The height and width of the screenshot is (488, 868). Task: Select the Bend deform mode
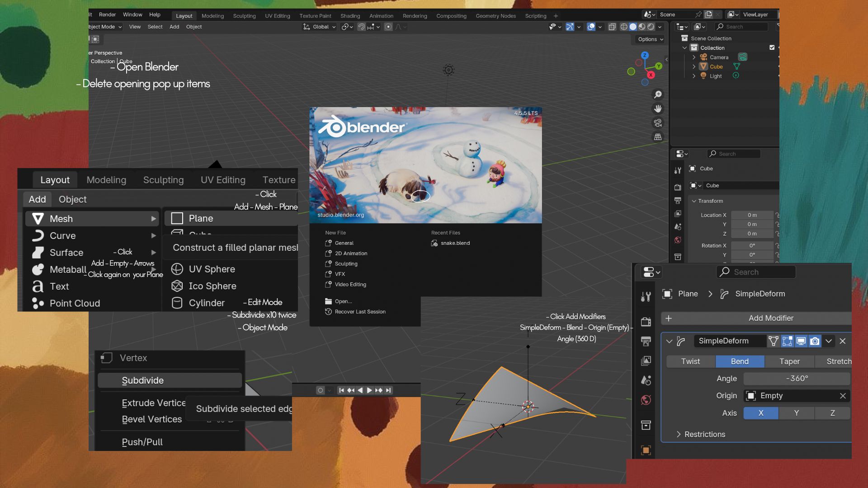click(x=740, y=361)
